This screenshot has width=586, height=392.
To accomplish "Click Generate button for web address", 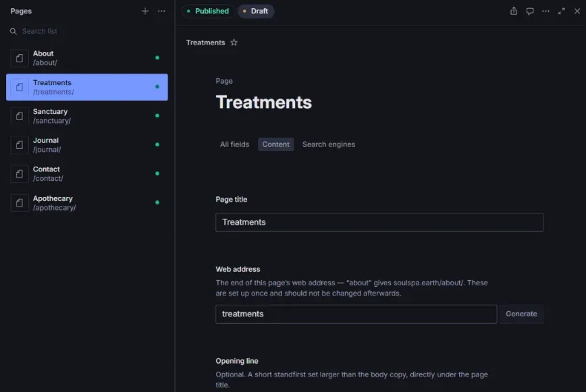I will 521,314.
